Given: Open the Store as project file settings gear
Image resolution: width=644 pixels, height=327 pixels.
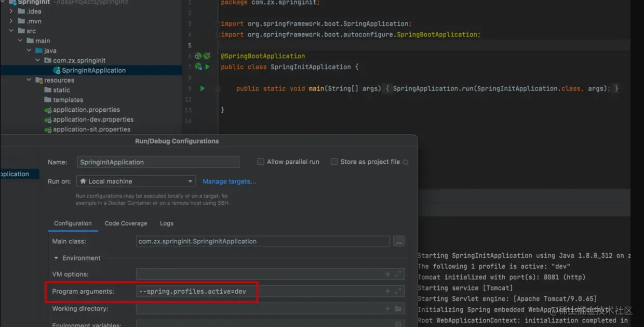Looking at the screenshot, I should coord(406,162).
